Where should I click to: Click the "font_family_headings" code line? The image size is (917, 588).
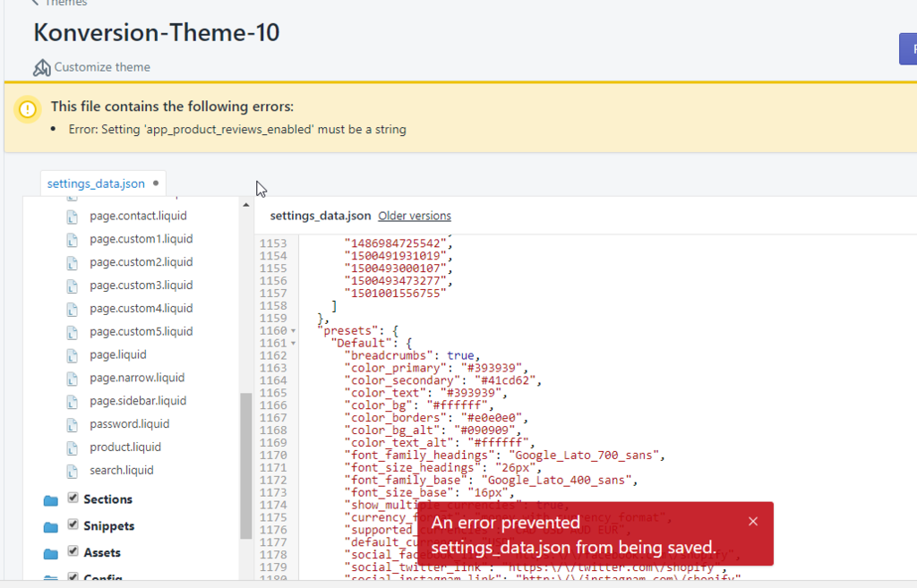tap(504, 456)
